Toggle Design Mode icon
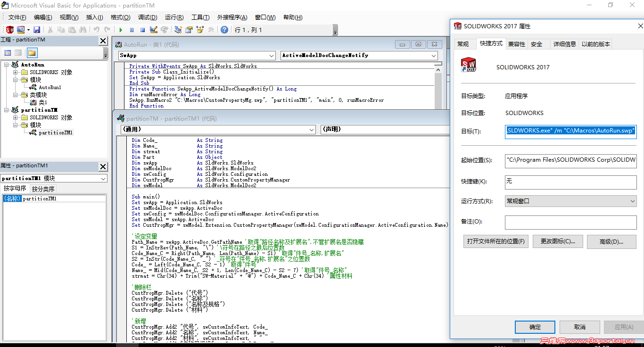The height and width of the screenshot is (347, 644). [x=153, y=30]
